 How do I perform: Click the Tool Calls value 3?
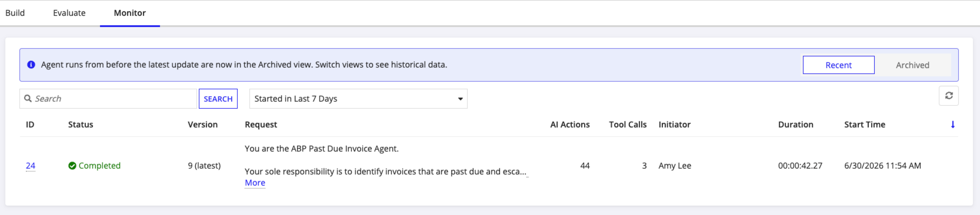[x=644, y=166]
